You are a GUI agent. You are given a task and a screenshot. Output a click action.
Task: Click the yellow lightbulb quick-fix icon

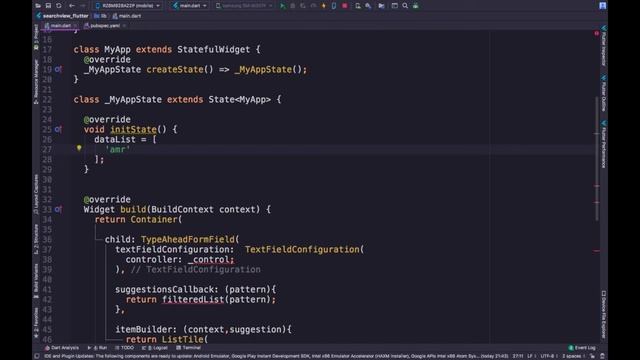coord(79,148)
